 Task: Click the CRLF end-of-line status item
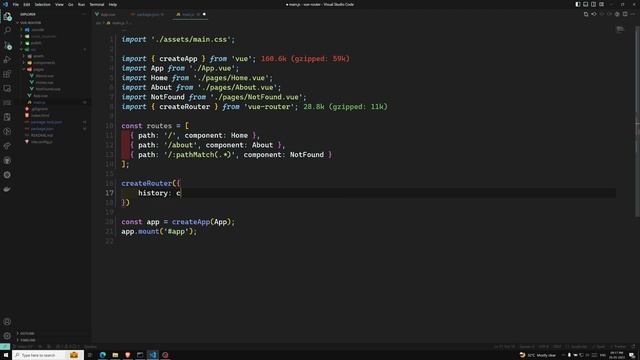tap(557, 347)
